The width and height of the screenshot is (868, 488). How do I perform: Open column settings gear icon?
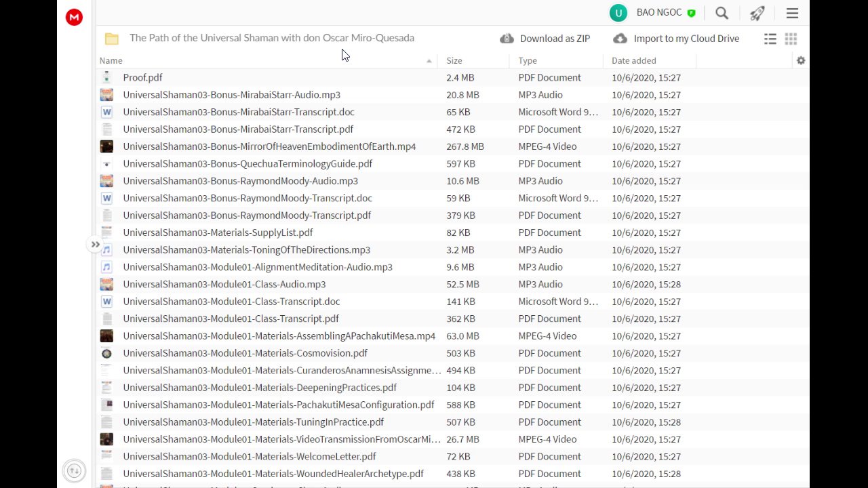click(801, 60)
